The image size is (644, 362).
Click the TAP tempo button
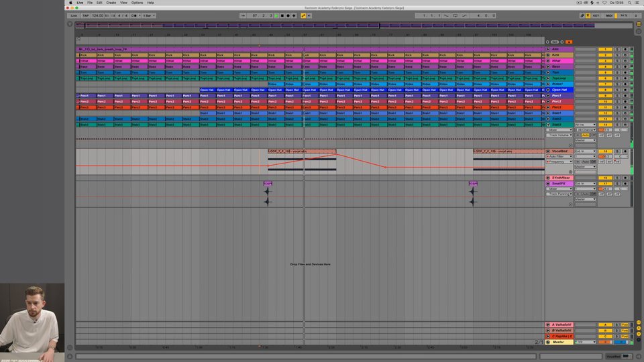85,15
